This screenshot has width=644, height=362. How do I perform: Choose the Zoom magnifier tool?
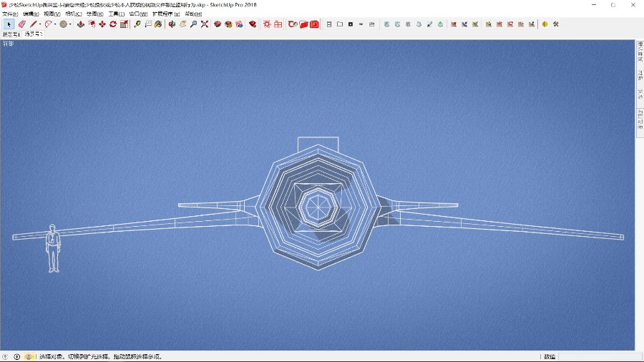tap(193, 24)
